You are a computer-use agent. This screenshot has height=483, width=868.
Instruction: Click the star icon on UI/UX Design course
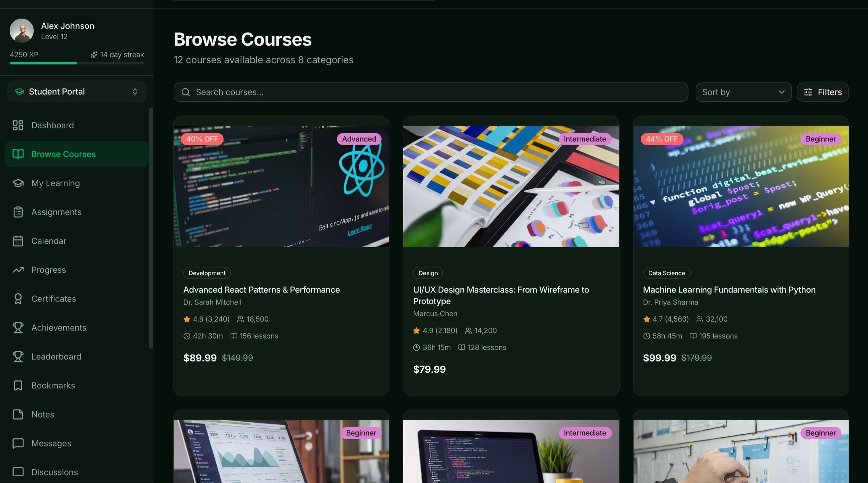(x=416, y=331)
